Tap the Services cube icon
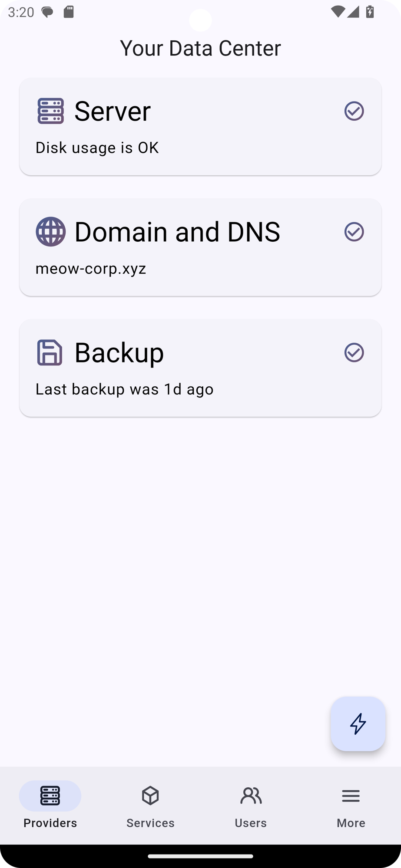The width and height of the screenshot is (401, 868). [x=150, y=796]
